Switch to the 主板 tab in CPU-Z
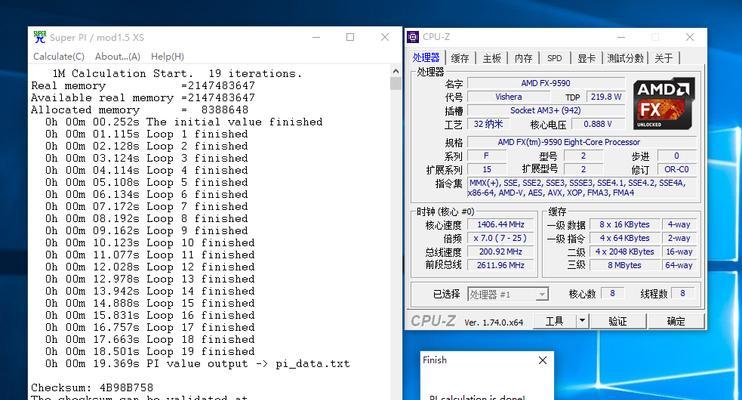Image resolution: width=742 pixels, height=400 pixels. tap(492, 58)
